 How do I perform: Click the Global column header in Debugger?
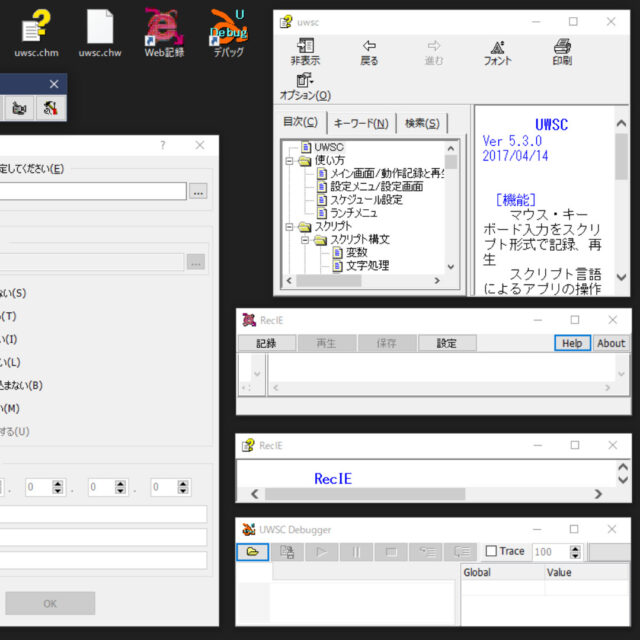(502, 573)
